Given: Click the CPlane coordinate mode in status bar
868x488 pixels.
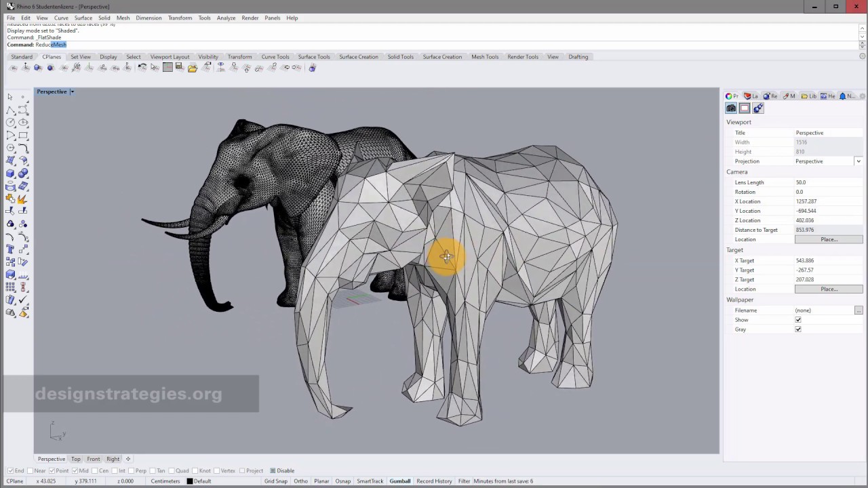Looking at the screenshot, I should click(14, 481).
